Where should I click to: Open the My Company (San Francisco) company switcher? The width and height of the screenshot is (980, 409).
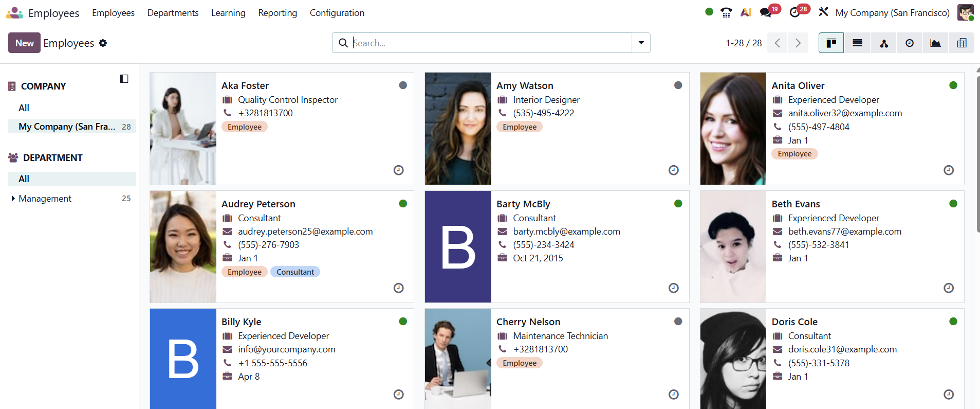[x=892, y=13]
